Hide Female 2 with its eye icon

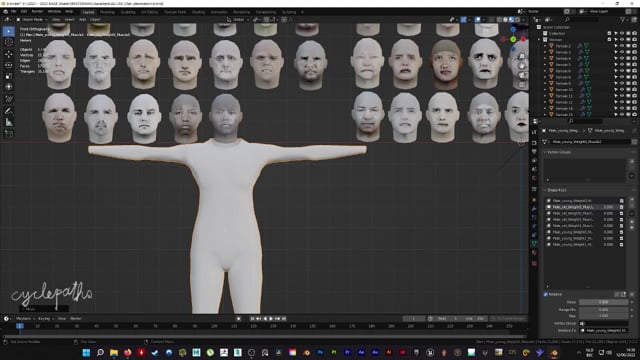(x=622, y=46)
